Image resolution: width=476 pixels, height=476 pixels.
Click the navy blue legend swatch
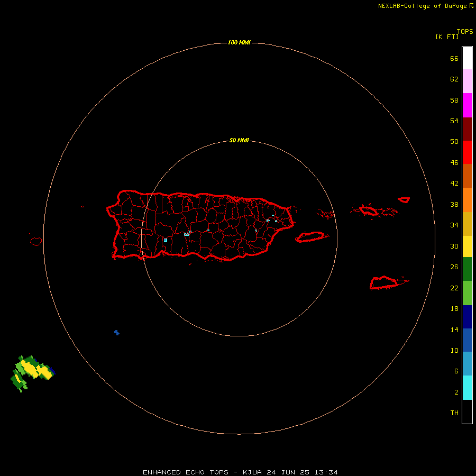pyautogui.click(x=467, y=317)
